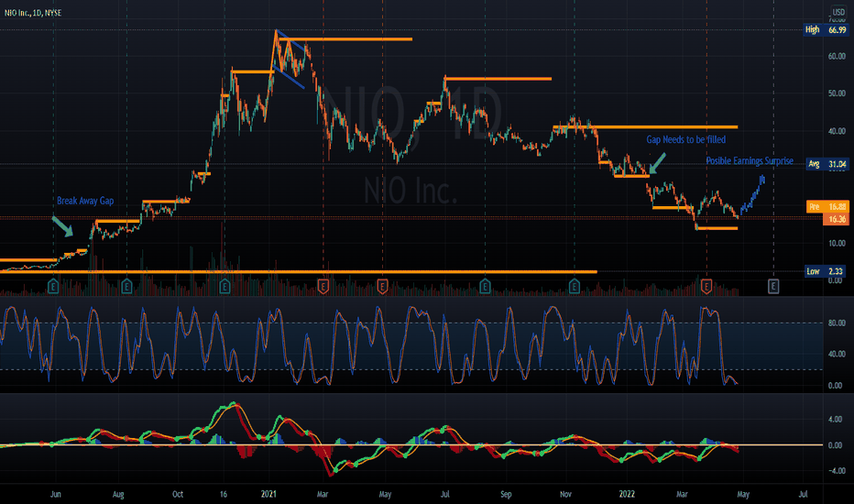
Task: Click the Pre 16.88 pre-market price label
Action: point(827,206)
